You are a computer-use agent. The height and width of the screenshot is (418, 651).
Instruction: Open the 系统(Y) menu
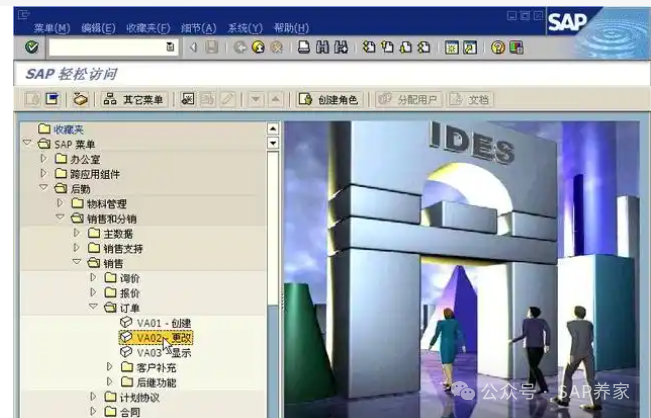tap(245, 28)
